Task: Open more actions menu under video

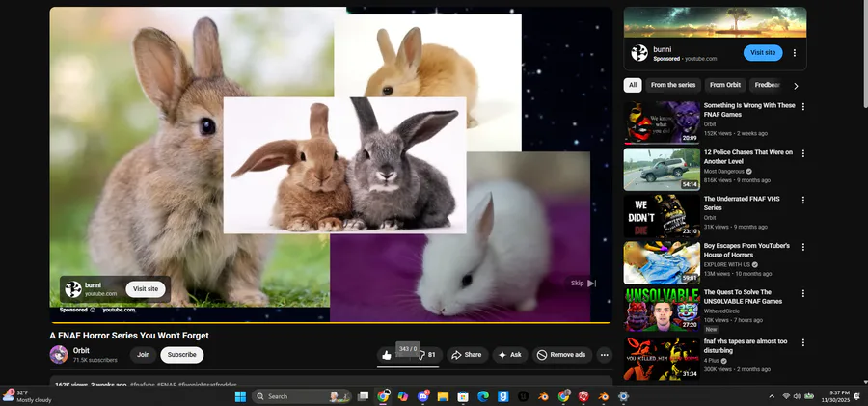Action: coord(605,355)
